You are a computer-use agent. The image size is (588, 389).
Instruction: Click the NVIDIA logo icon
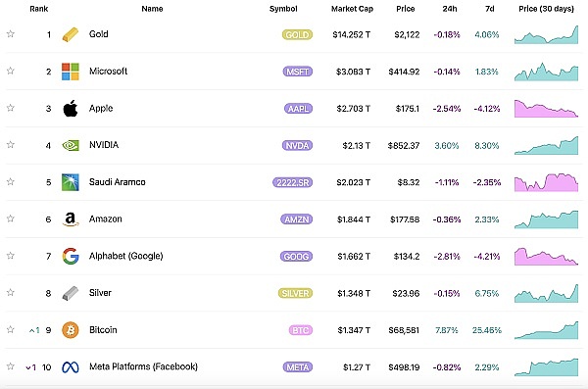click(71, 145)
